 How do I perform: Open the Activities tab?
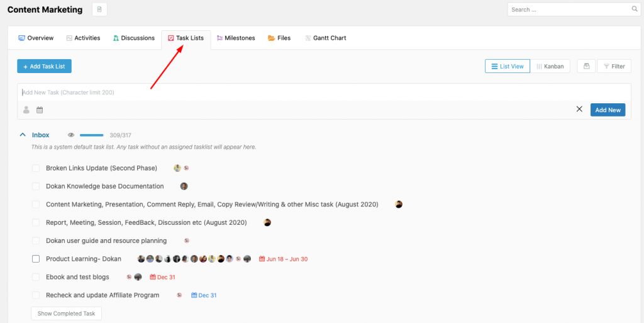(x=83, y=38)
